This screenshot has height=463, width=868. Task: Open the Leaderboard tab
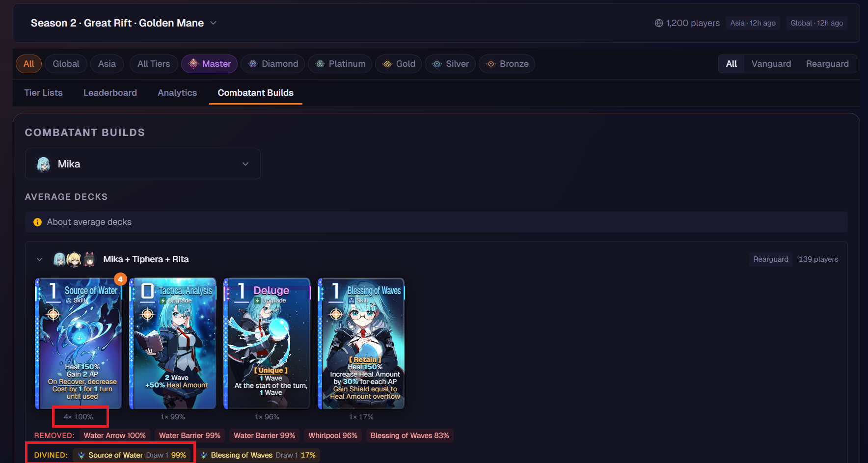pos(110,93)
